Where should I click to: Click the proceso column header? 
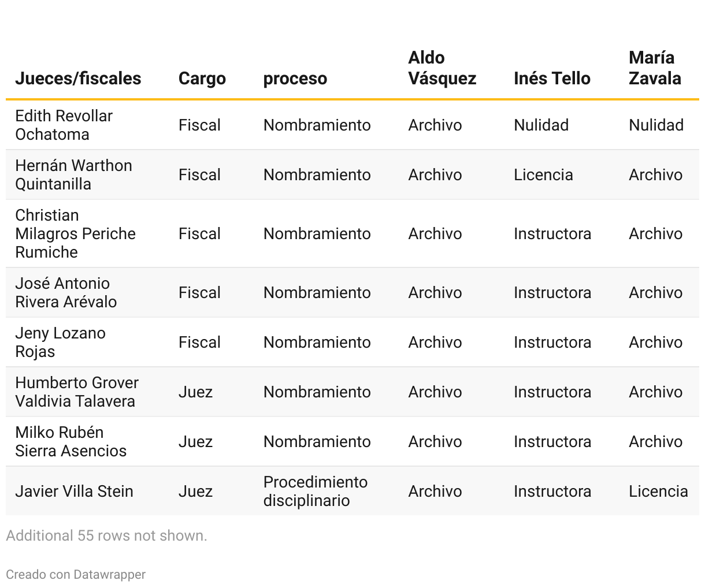click(x=295, y=79)
